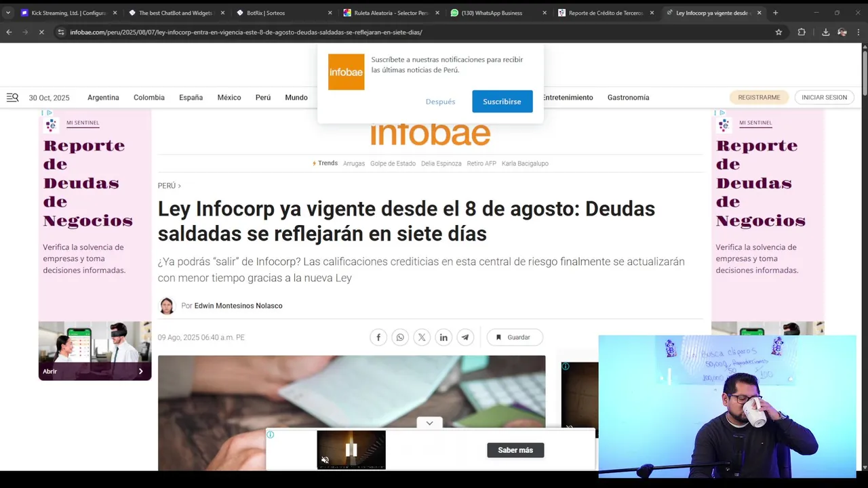Share article on Facebook icon
Image resolution: width=868 pixels, height=488 pixels.
tap(378, 337)
